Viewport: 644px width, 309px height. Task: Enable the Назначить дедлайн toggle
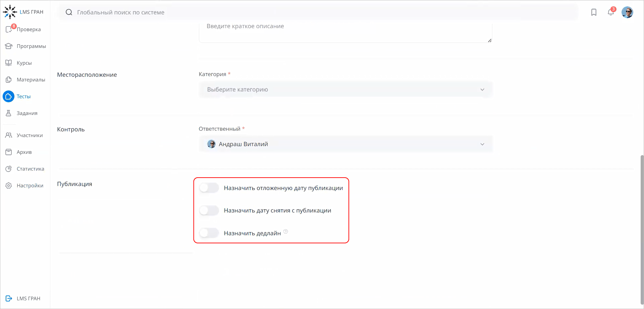point(209,233)
